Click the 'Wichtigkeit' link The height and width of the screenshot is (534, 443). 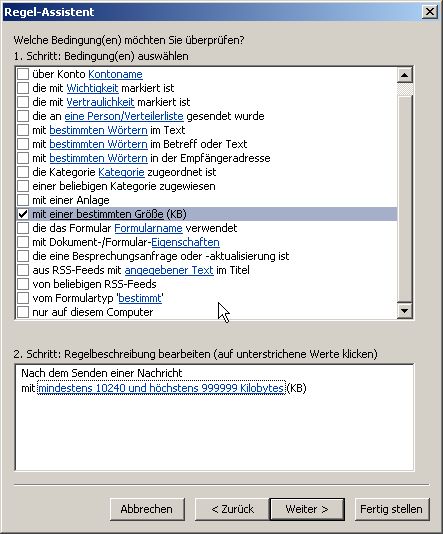point(92,88)
